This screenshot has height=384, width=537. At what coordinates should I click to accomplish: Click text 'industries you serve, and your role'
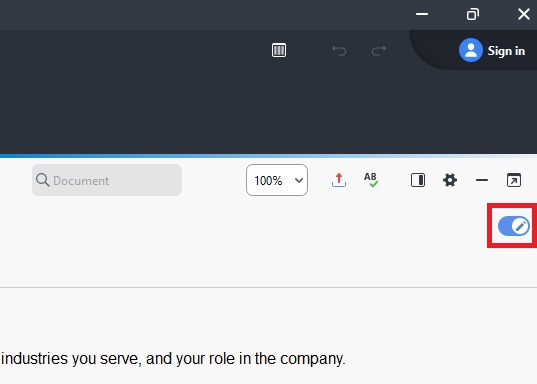pyautogui.click(x=119, y=359)
